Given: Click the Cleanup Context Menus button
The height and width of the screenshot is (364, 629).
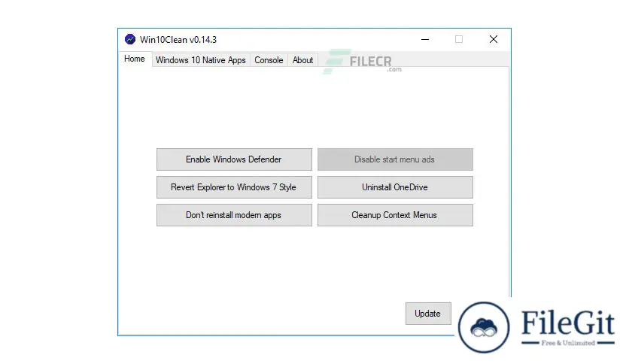Looking at the screenshot, I should tap(395, 215).
